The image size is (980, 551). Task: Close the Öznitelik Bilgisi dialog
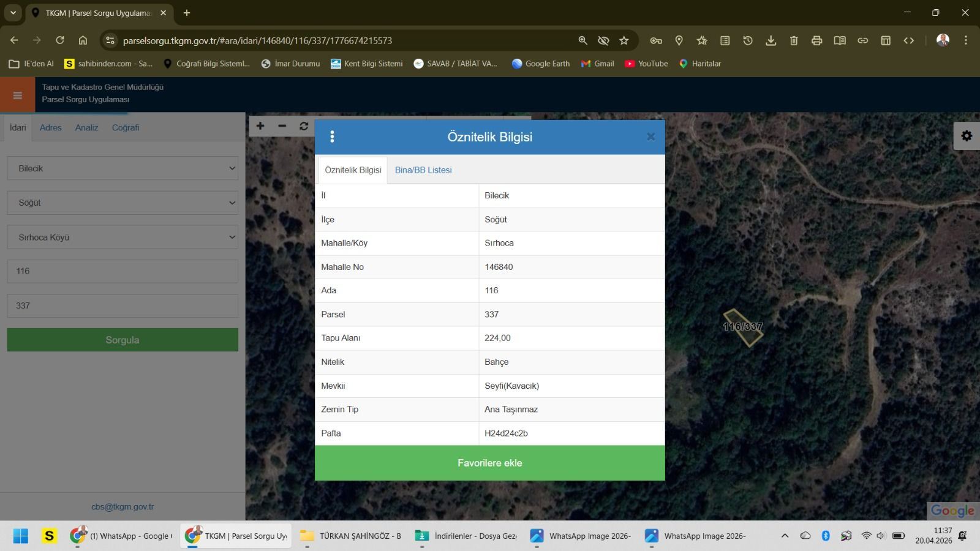coord(650,137)
